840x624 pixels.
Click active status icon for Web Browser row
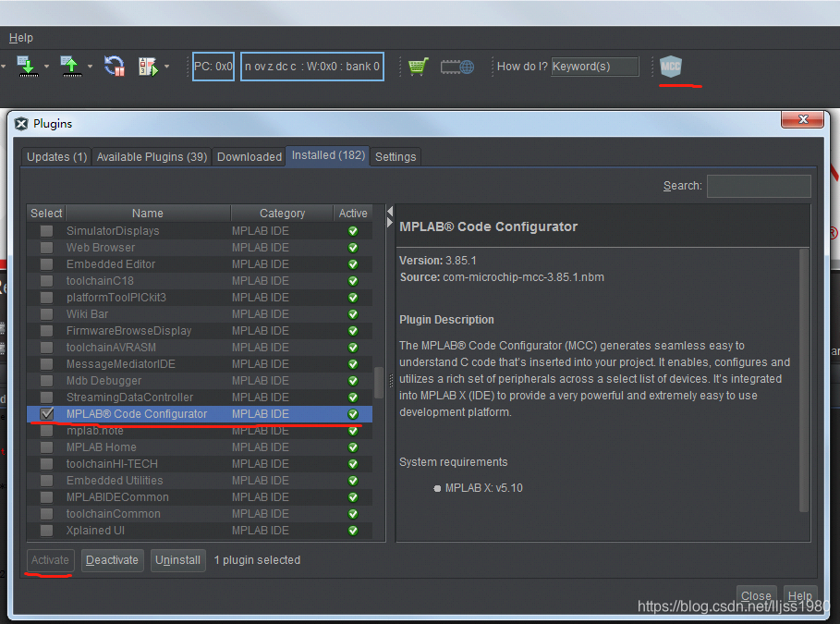pos(353,248)
